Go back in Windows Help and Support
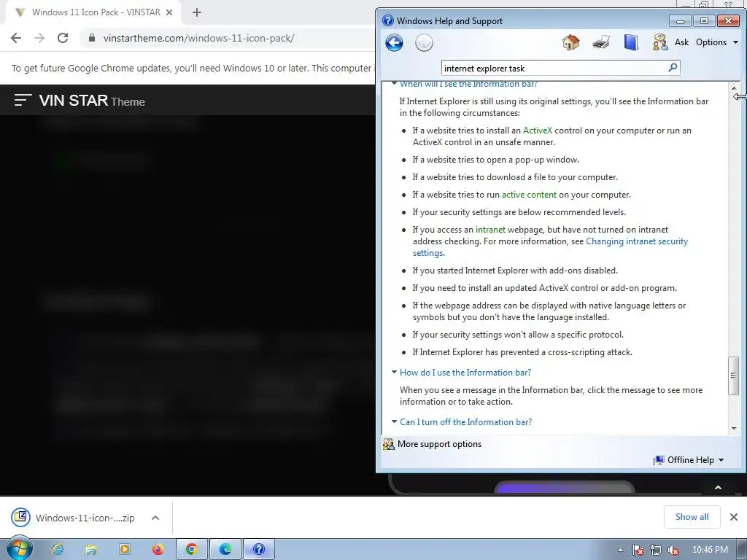This screenshot has width=747, height=560. (394, 43)
